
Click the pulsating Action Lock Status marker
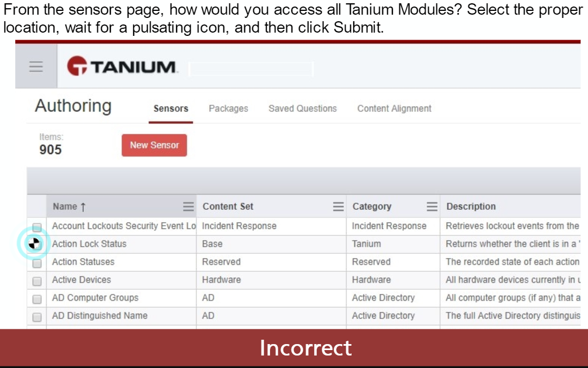coord(34,244)
